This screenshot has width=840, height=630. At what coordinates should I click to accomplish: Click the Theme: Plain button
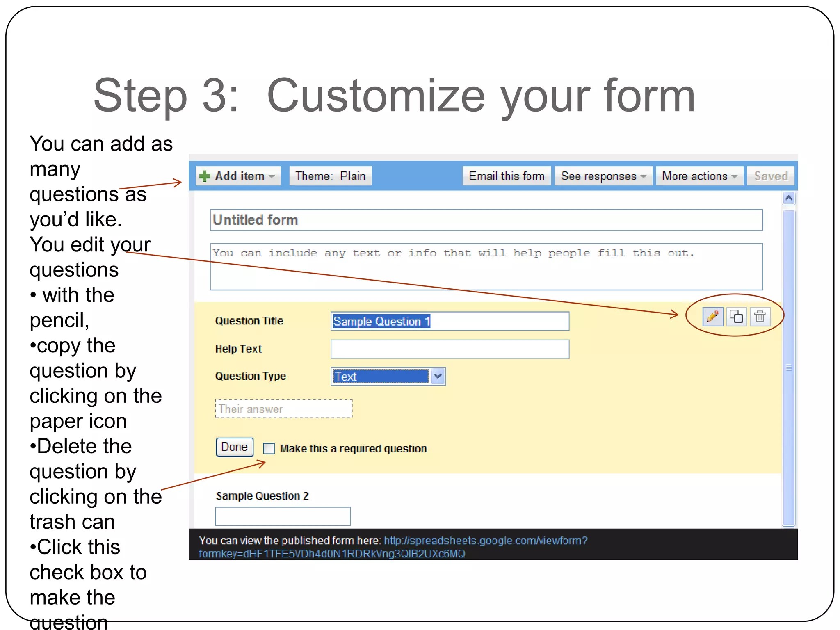(x=330, y=176)
